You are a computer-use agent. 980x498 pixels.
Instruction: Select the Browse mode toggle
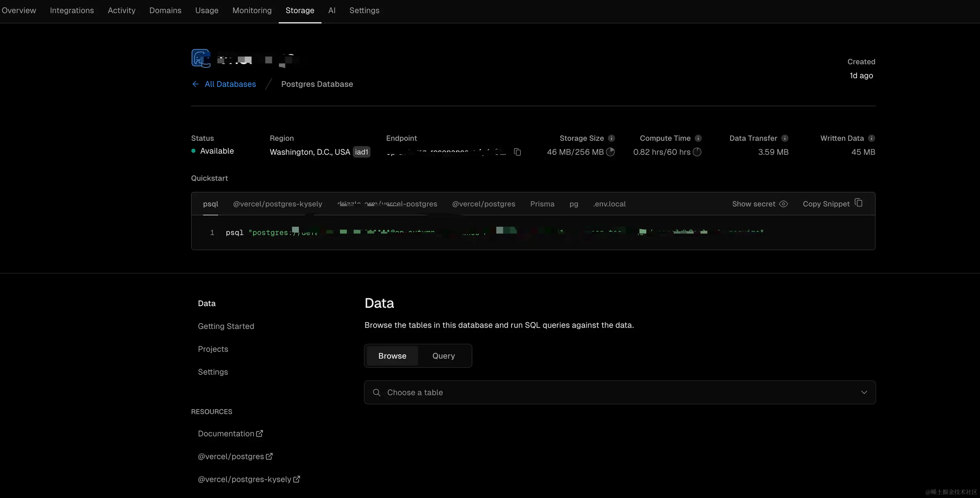[392, 356]
